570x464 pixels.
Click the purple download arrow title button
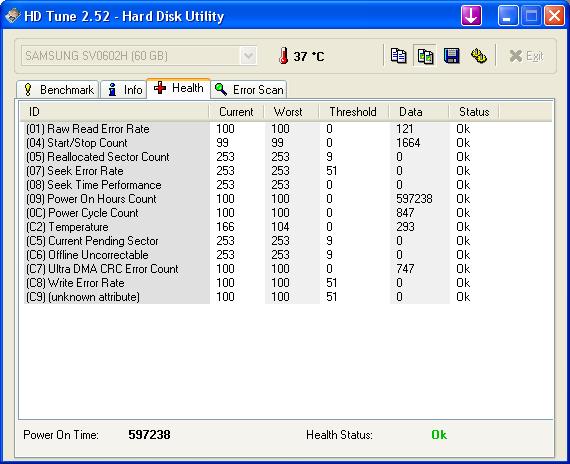click(x=471, y=16)
